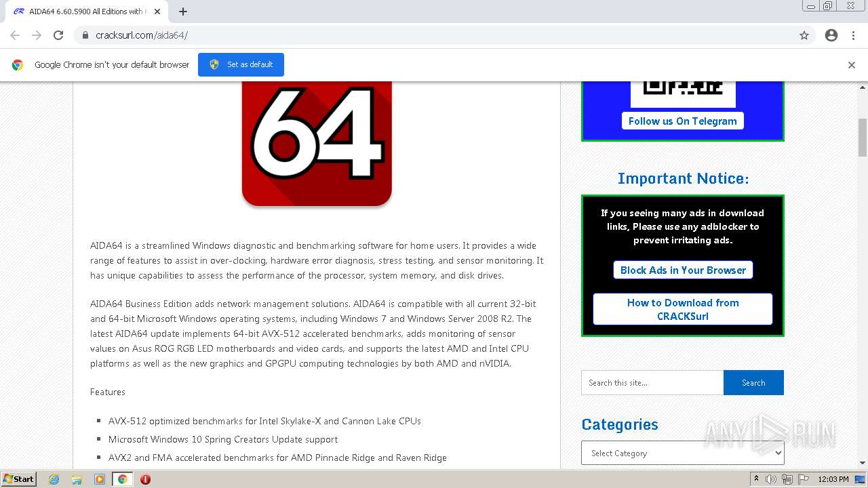The width and height of the screenshot is (868, 488).
Task: Open the media player taskbar icon
Action: (x=99, y=479)
